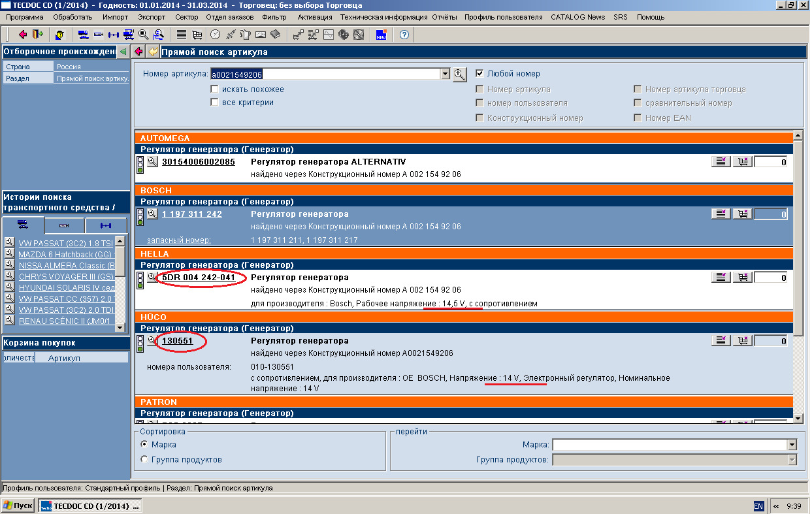Enable 'все критерии' checkbox

tap(214, 103)
